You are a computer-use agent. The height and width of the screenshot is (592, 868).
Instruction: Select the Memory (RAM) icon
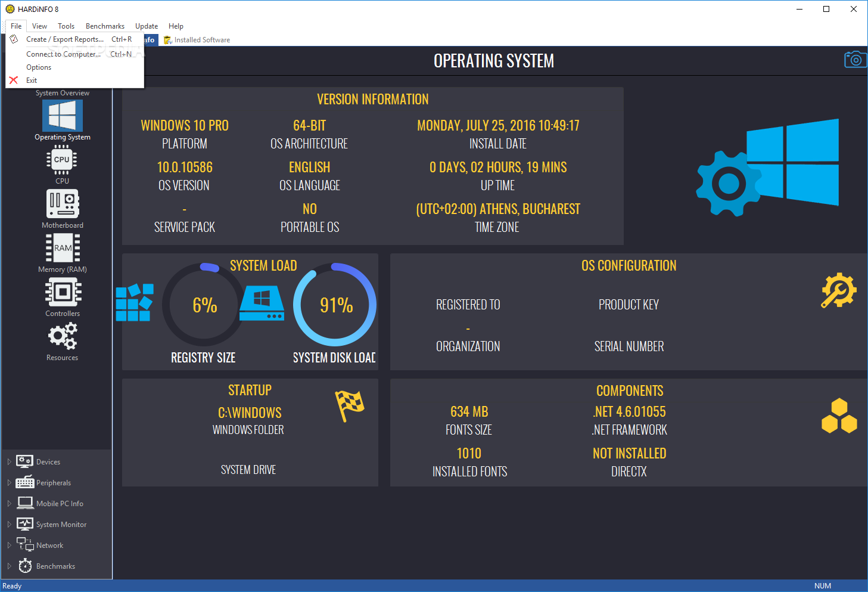pos(63,248)
